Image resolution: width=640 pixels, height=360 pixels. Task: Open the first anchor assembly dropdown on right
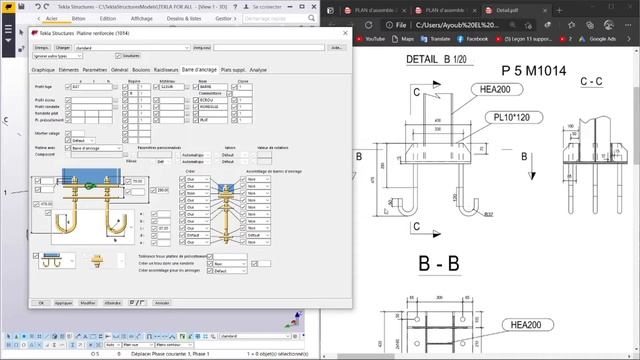(258, 179)
